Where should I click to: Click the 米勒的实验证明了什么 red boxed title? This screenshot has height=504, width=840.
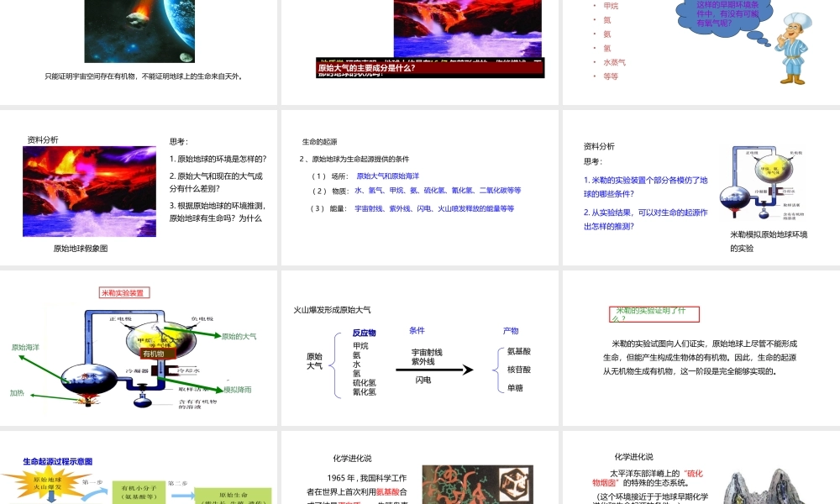(654, 314)
